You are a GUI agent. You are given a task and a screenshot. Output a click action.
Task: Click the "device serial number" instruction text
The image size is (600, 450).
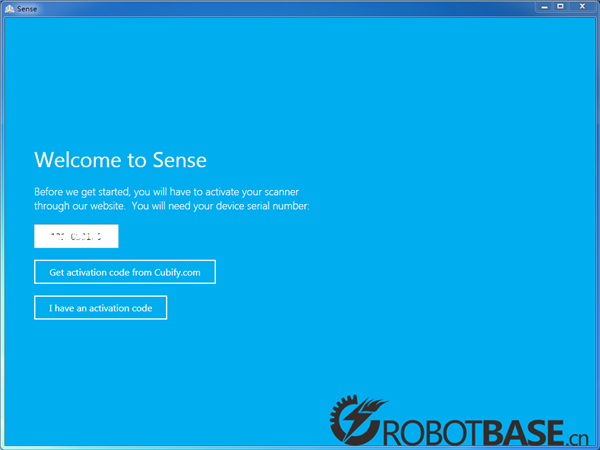coord(260,206)
